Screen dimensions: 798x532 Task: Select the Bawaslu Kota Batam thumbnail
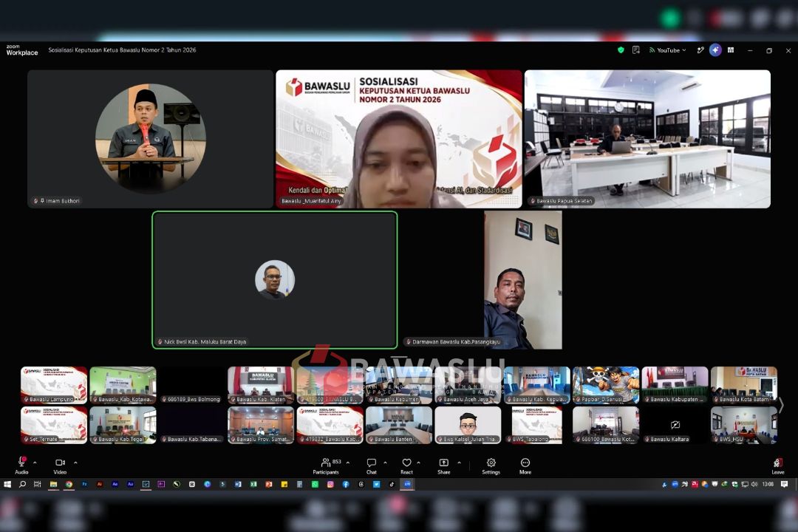pyautogui.click(x=743, y=385)
